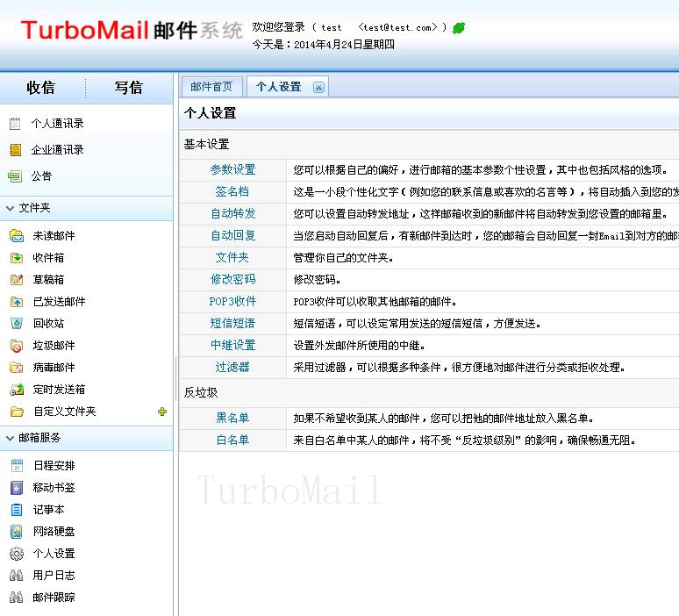
Task: Click the 邮件跟踪 binoculars icon
Action: (x=16, y=598)
